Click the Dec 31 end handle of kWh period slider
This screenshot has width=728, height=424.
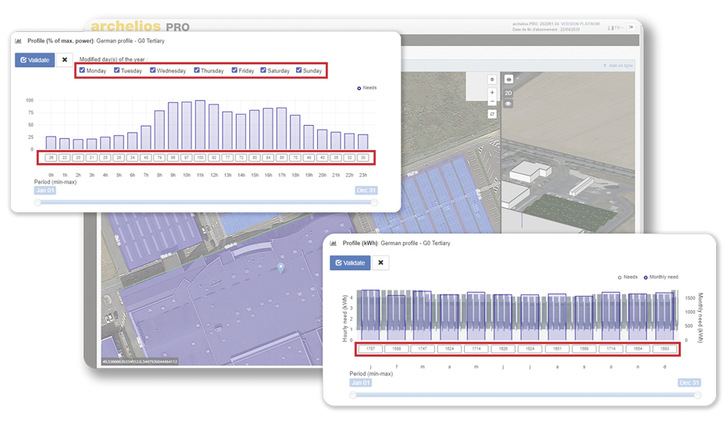tap(698, 395)
